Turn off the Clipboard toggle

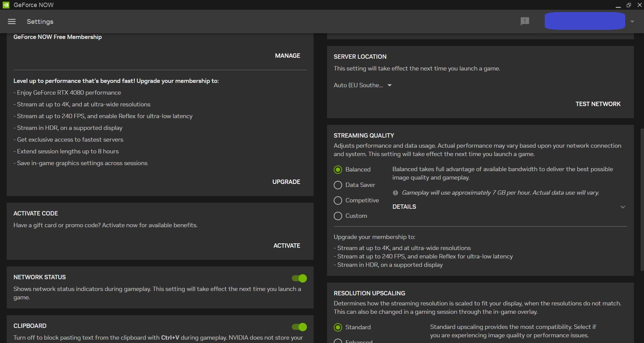[299, 327]
